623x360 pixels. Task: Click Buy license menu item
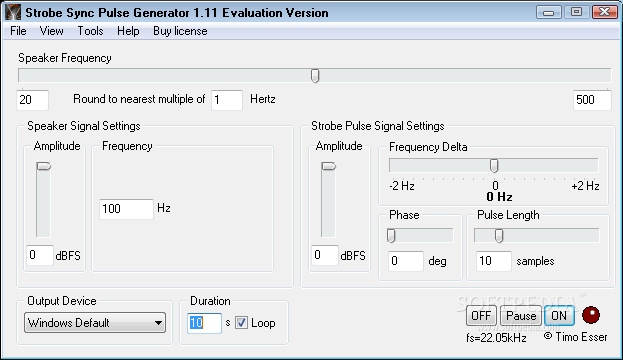point(180,31)
